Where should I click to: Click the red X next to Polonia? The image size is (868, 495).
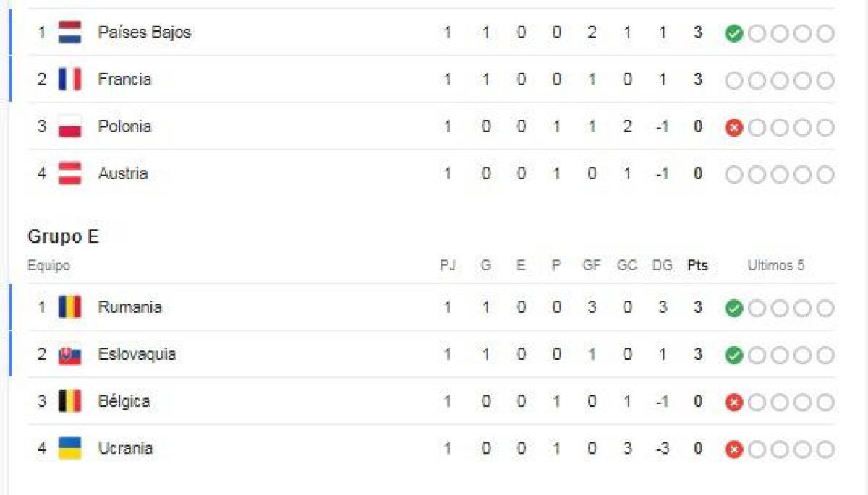[x=733, y=126]
